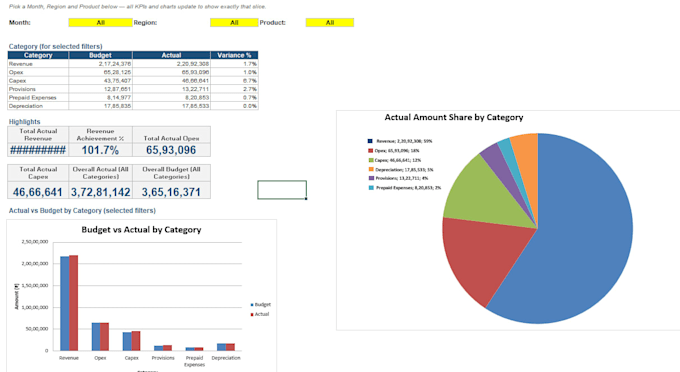680x372 pixels.
Task: Select the Opex row label in the category table
Action: click(x=38, y=72)
